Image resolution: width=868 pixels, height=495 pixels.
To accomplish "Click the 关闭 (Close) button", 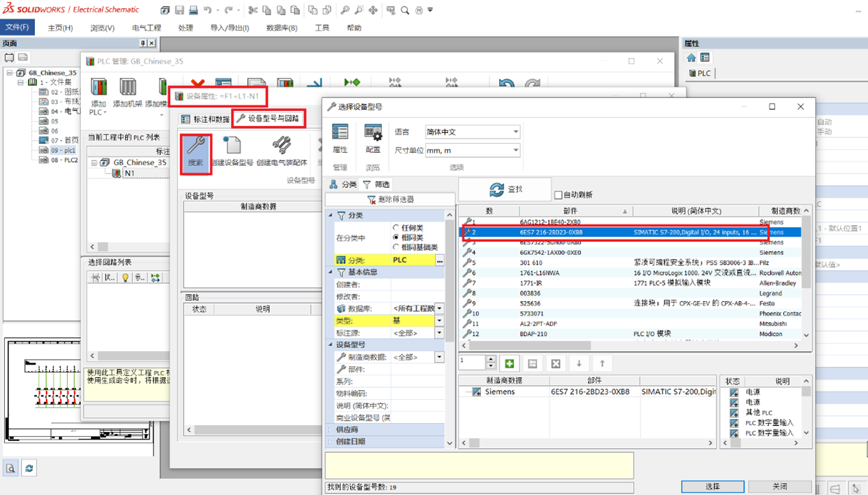I will [x=780, y=486].
